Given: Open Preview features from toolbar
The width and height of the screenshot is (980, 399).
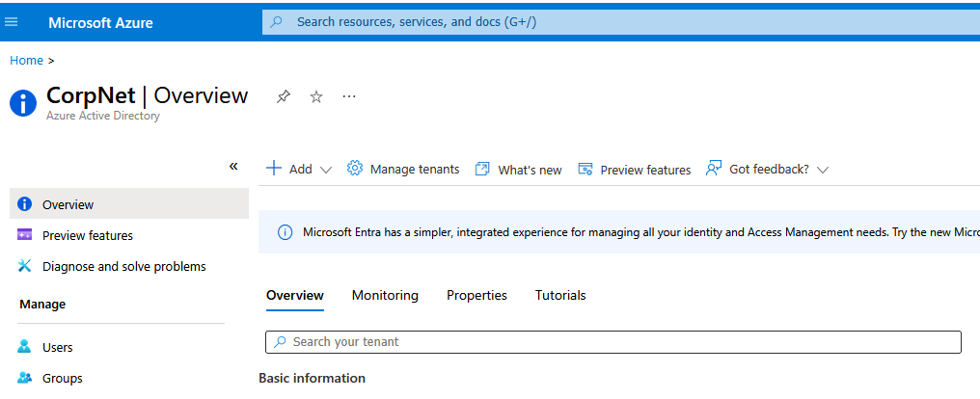Looking at the screenshot, I should click(x=645, y=170).
